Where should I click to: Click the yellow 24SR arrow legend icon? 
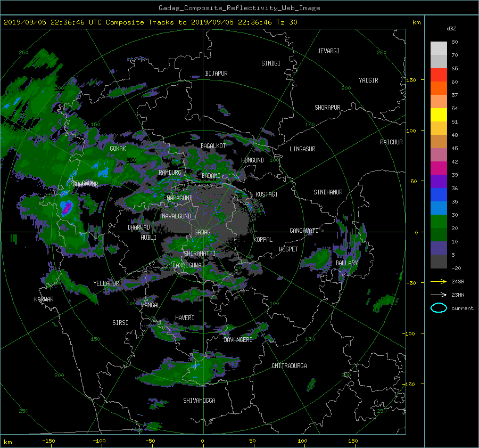pos(439,282)
